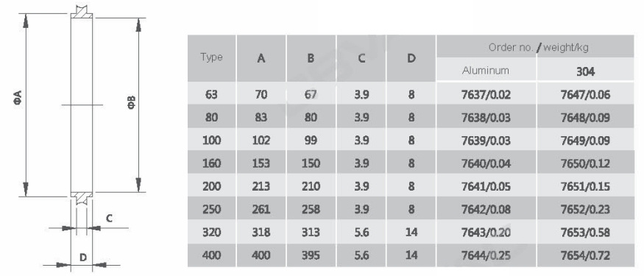Select the Type 400 row cell
The image size is (644, 276).
212,255
